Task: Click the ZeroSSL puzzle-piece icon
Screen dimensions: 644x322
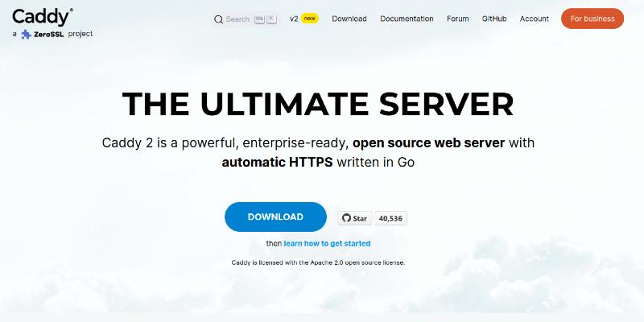Action: 27,34
